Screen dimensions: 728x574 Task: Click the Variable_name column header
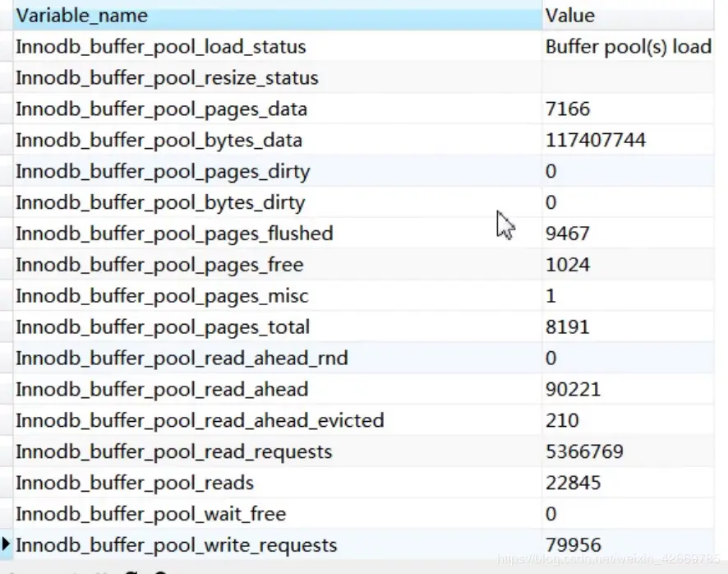pos(278,16)
